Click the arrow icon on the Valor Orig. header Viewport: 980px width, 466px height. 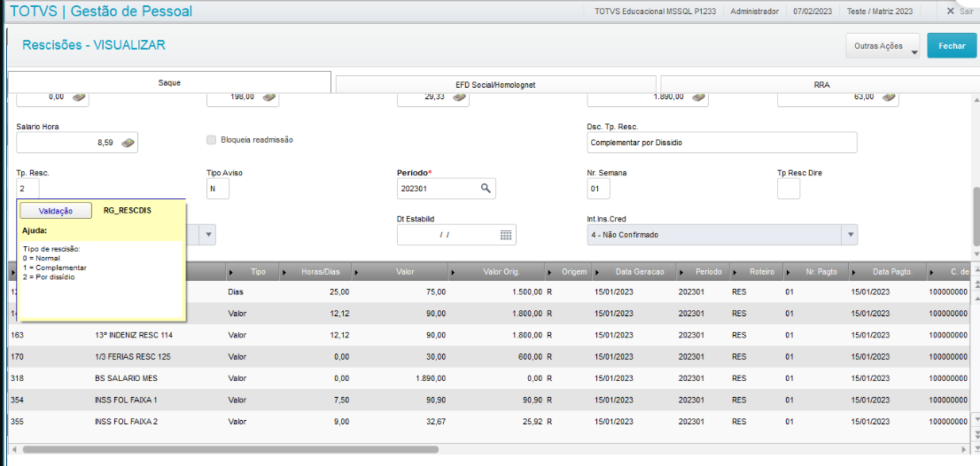coord(455,272)
